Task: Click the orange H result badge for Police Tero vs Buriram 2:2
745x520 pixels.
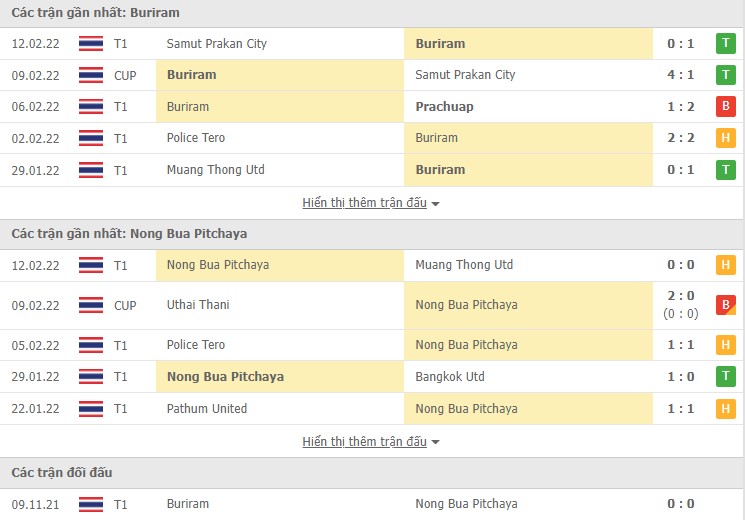Action: click(x=726, y=138)
